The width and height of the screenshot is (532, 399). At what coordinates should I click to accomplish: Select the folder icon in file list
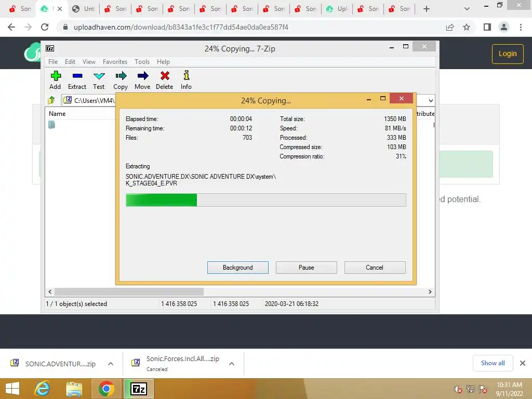point(51,125)
